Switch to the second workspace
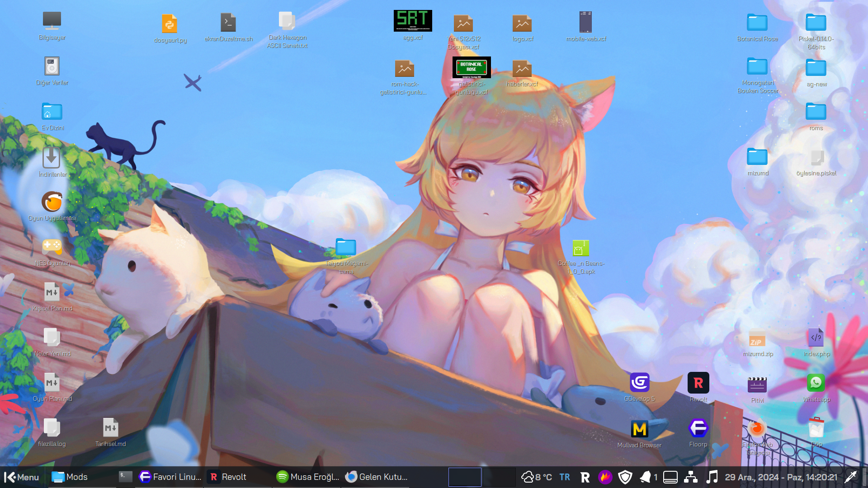Viewport: 868px width, 488px height. click(499, 477)
